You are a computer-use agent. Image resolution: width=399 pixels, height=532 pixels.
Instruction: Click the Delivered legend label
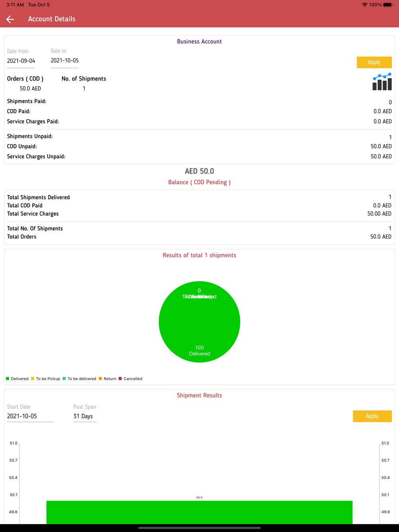(20, 379)
